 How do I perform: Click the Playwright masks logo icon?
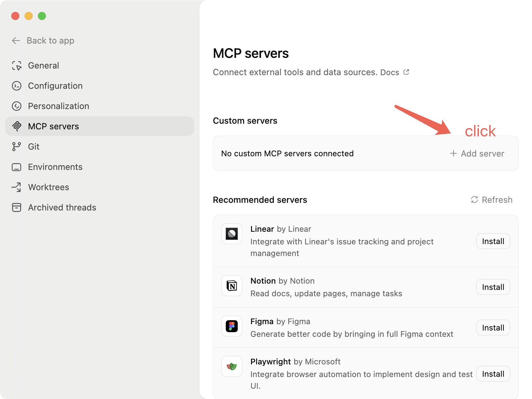click(232, 366)
